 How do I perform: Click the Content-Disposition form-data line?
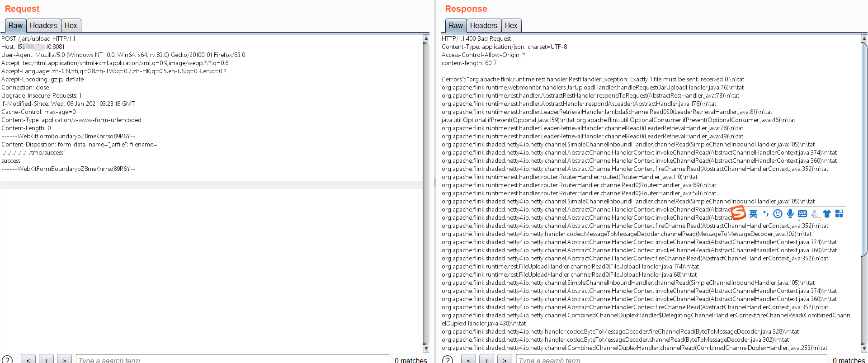point(80,145)
